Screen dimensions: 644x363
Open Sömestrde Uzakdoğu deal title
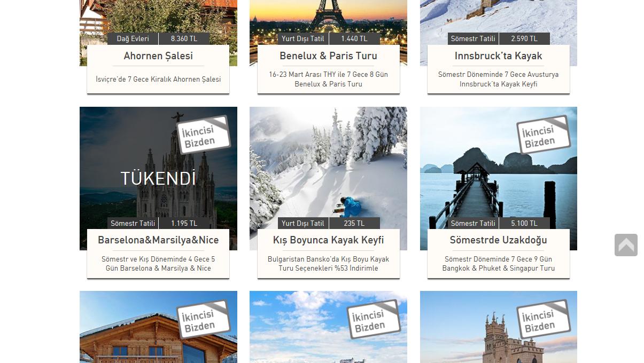tap(498, 240)
